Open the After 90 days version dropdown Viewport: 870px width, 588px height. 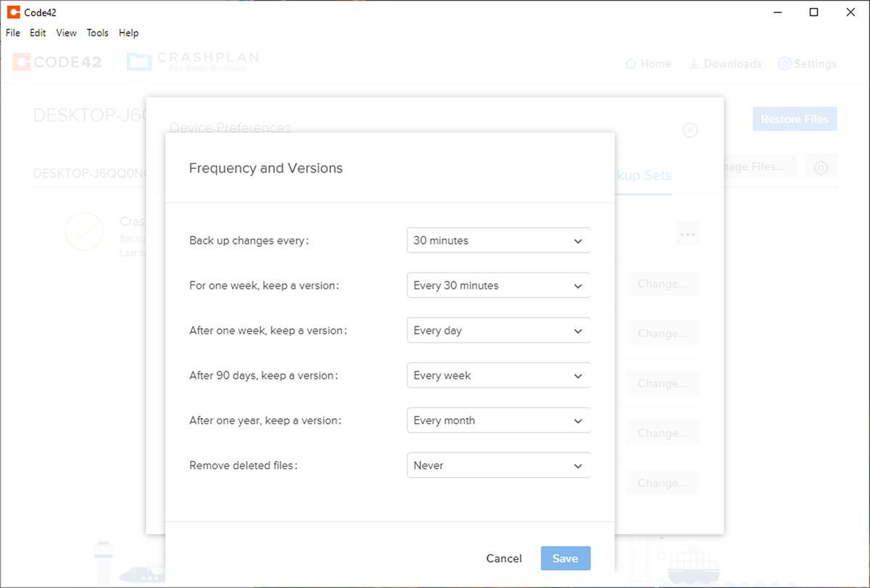498,375
